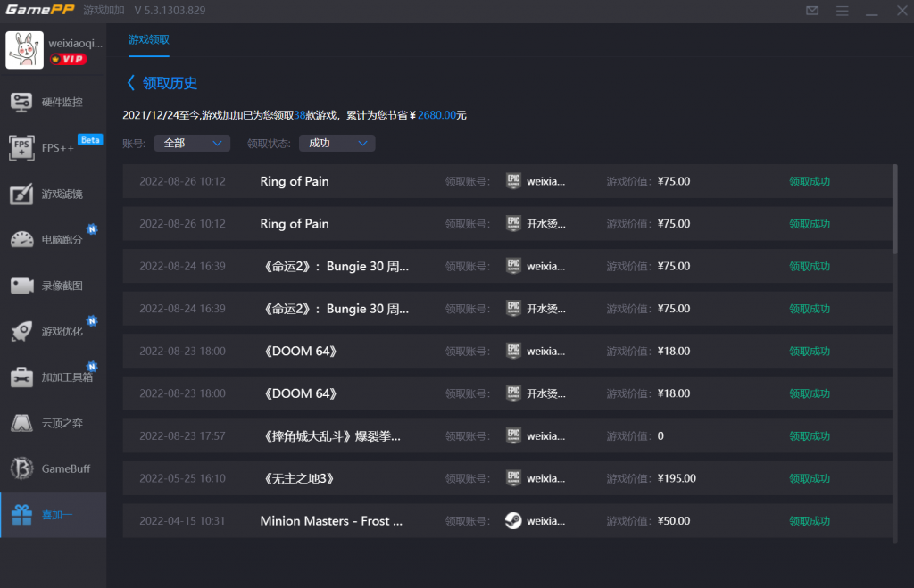Click date 2022-05-25 16:10
This screenshot has width=914, height=588.
point(182,478)
